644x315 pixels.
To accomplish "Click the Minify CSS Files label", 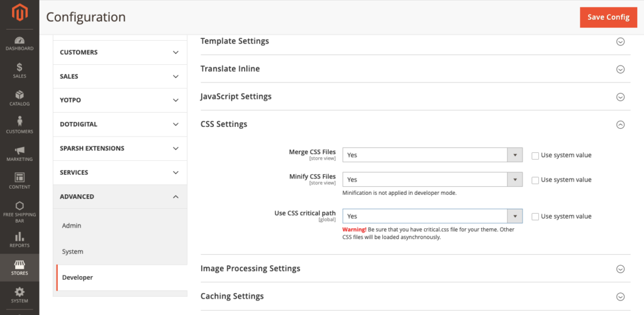I will pyautogui.click(x=312, y=177).
